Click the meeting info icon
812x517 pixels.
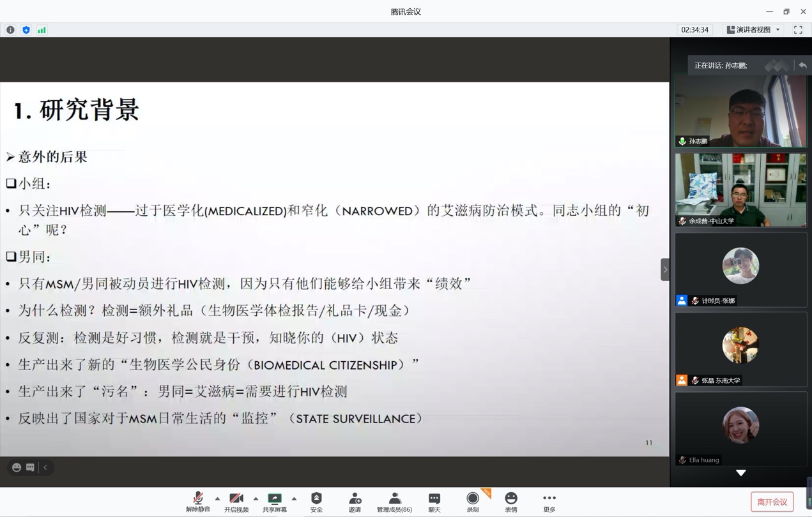(10, 30)
